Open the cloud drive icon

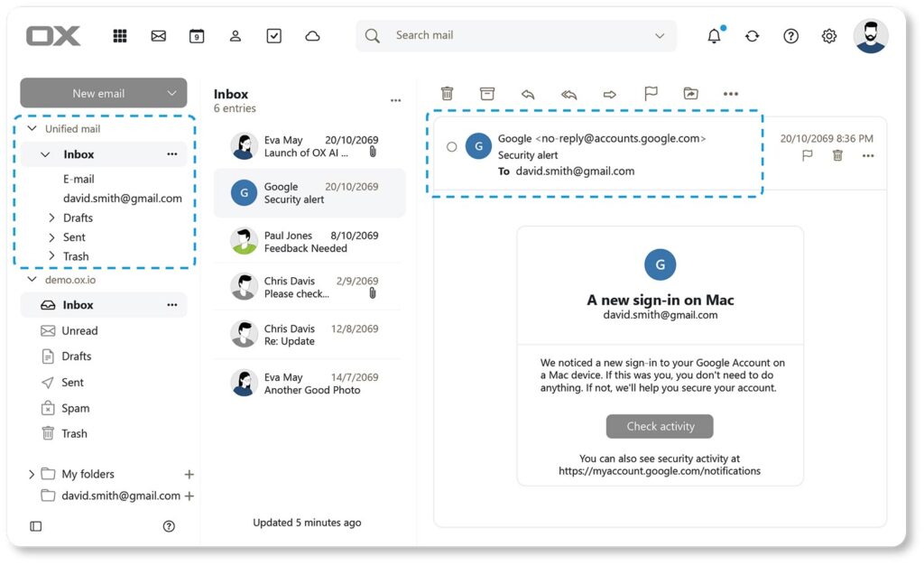[312, 36]
